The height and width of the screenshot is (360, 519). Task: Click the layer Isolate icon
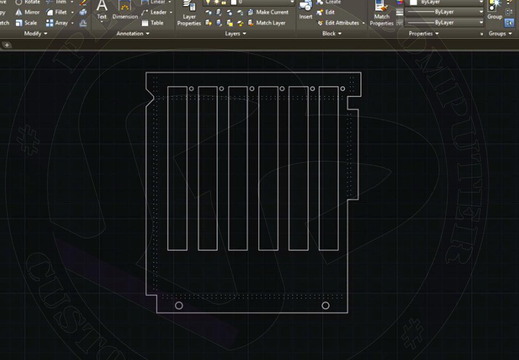tap(219, 12)
